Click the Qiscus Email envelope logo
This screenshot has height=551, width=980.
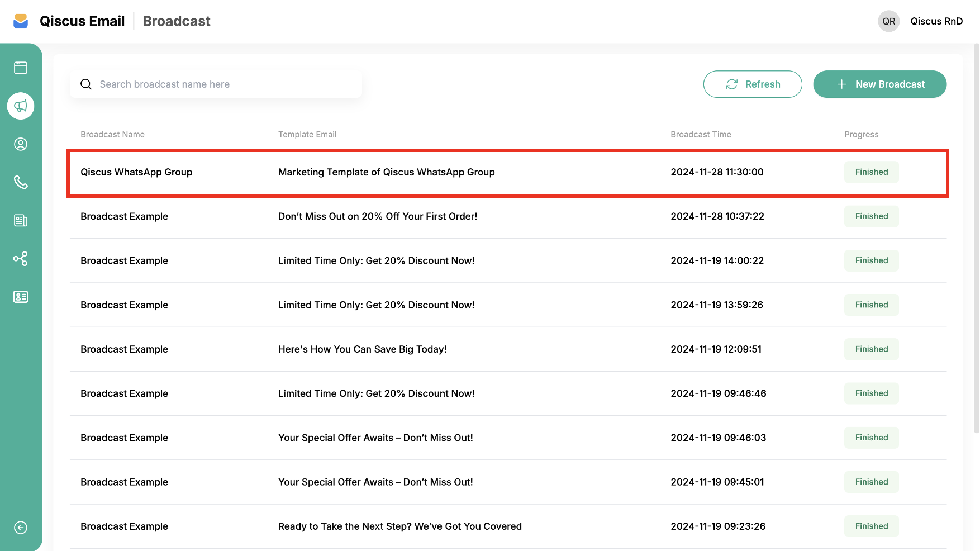pos(21,21)
